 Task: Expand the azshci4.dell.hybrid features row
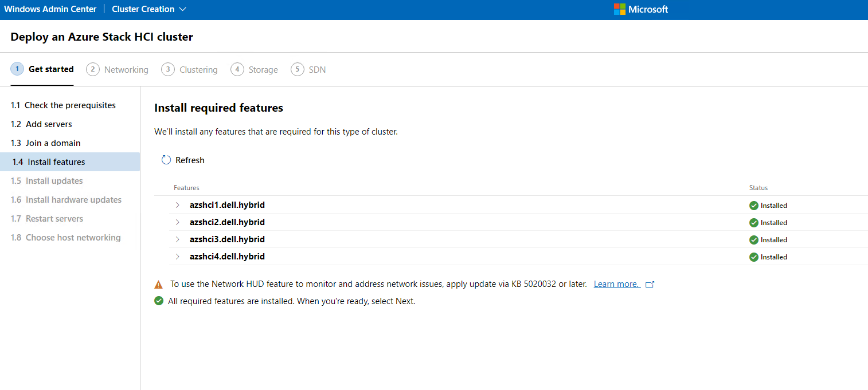click(178, 257)
